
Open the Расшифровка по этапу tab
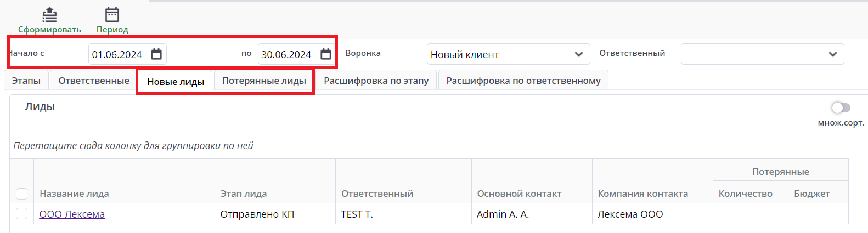tap(376, 81)
